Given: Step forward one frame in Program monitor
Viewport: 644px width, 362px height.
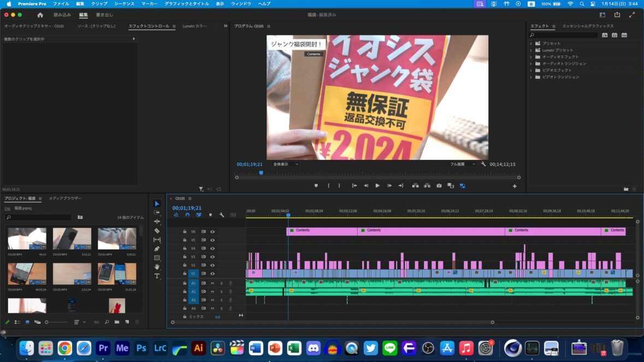Looking at the screenshot, I should point(389,186).
